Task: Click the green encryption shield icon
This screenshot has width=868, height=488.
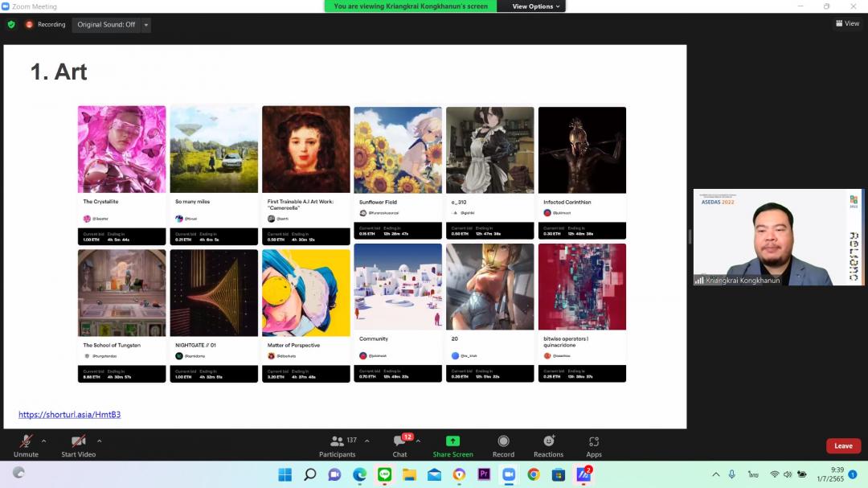Action: (x=11, y=25)
